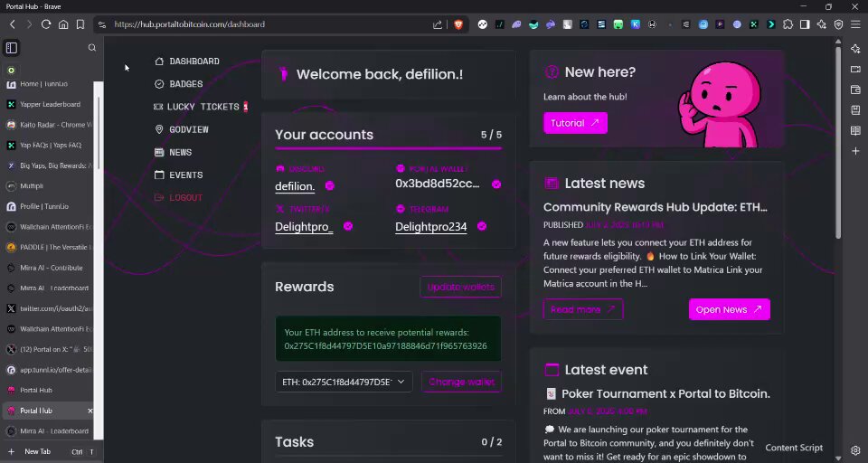Screen dimensions: 868x463
Task: Click the Portal wallet address 0x3bd8d52cc...
Action: 438,184
